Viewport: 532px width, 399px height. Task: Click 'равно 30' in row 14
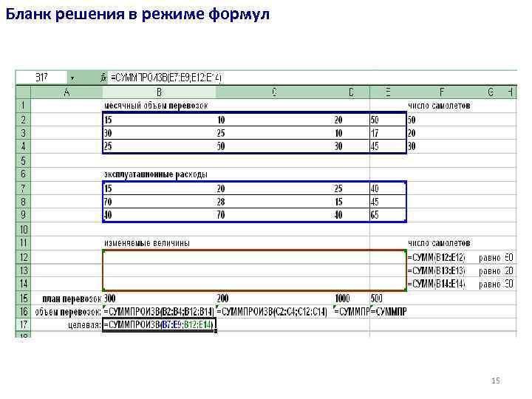point(496,284)
